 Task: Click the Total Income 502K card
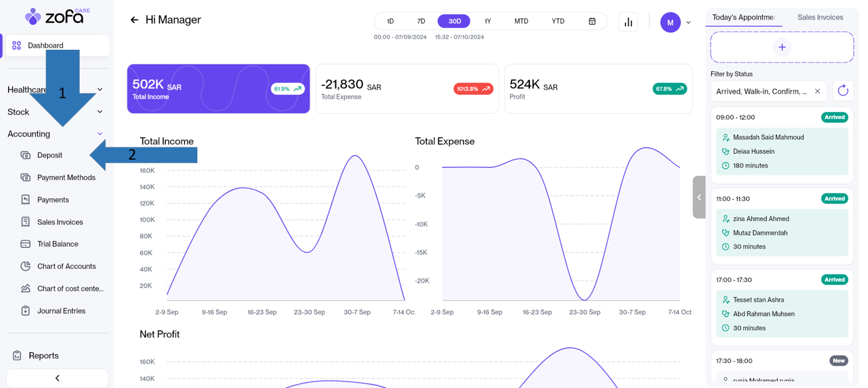tap(218, 89)
